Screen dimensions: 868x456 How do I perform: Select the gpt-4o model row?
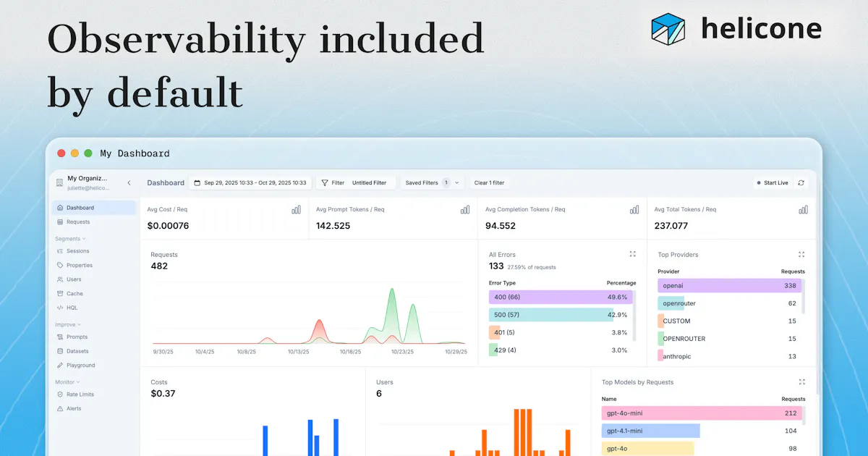702,448
